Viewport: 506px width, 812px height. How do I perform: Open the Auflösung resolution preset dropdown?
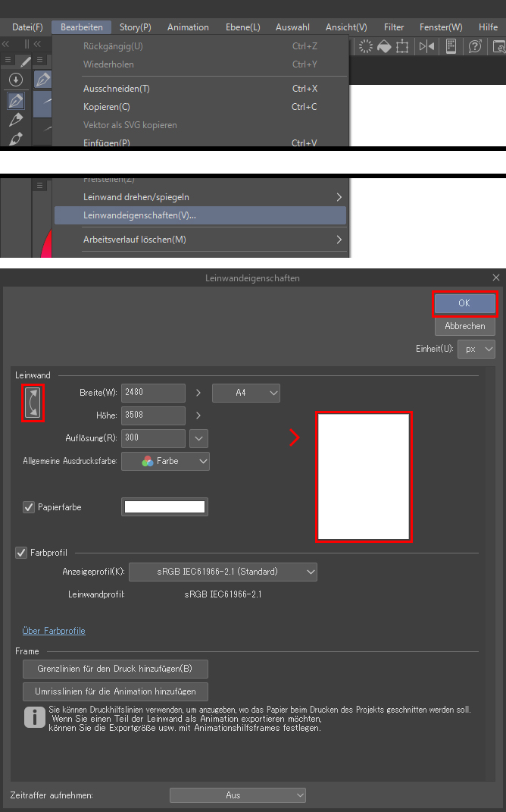(x=198, y=439)
